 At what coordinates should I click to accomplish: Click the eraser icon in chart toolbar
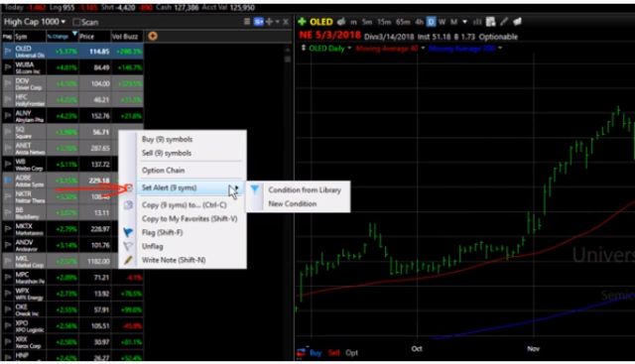pyautogui.click(x=518, y=22)
